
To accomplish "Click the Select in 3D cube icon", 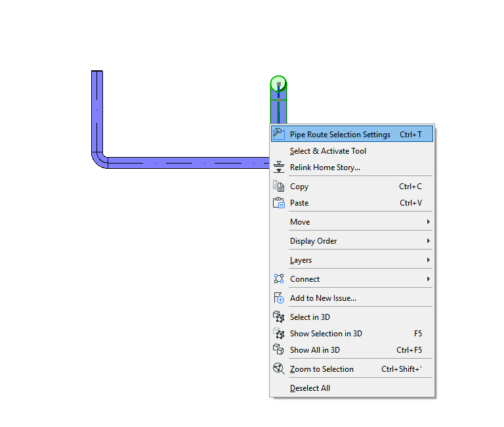I will 279,317.
